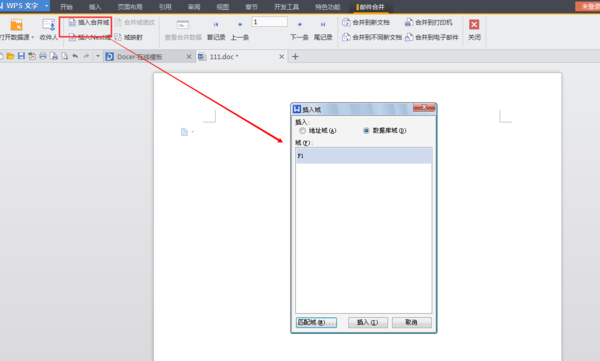The image size is (600, 361).
Task: Switch to the 审阅 tab
Action: pos(194,7)
